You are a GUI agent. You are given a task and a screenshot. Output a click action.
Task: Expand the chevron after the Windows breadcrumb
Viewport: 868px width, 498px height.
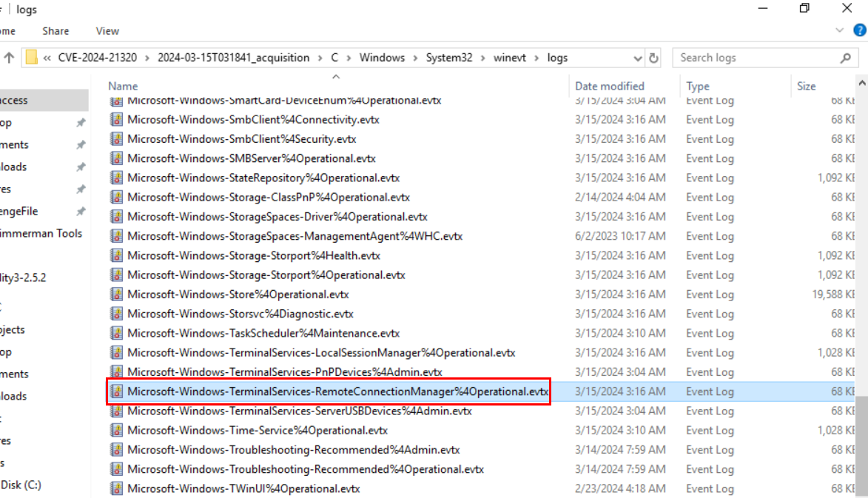point(415,58)
